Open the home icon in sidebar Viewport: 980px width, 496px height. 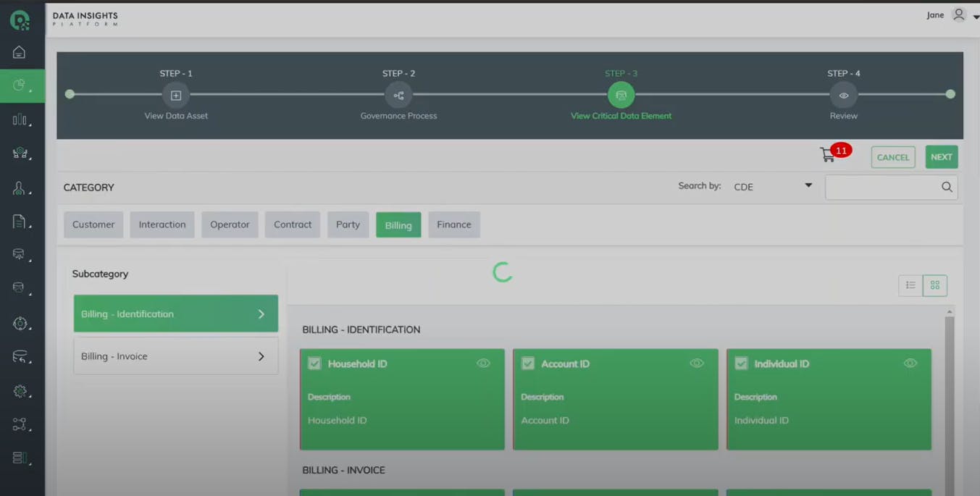(x=20, y=52)
